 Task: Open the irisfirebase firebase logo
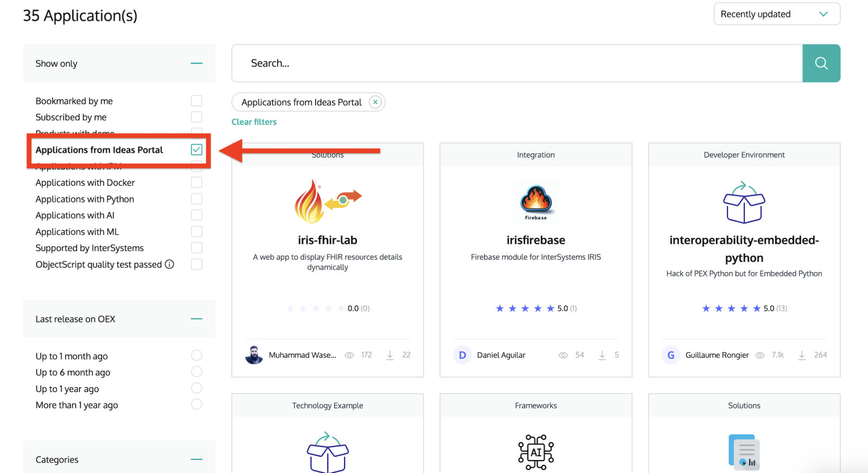tap(536, 201)
